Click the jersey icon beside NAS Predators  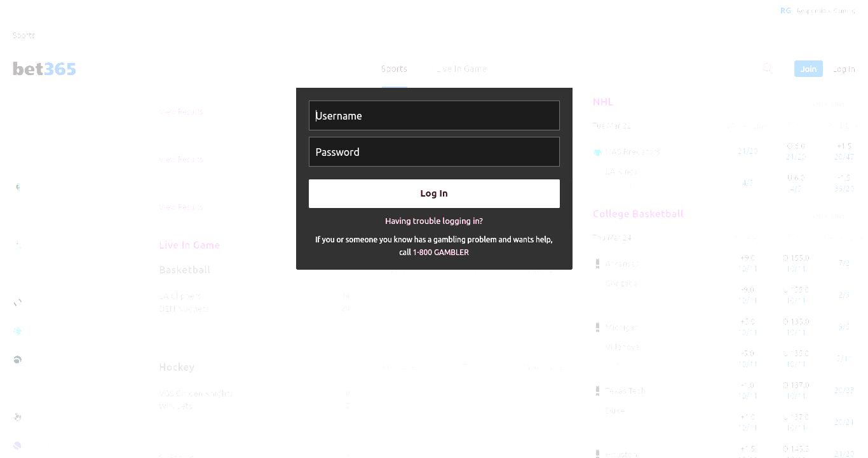click(x=597, y=153)
